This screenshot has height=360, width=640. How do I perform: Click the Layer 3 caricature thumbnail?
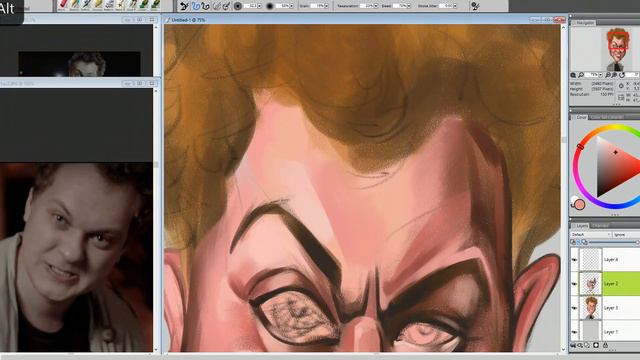(x=591, y=308)
